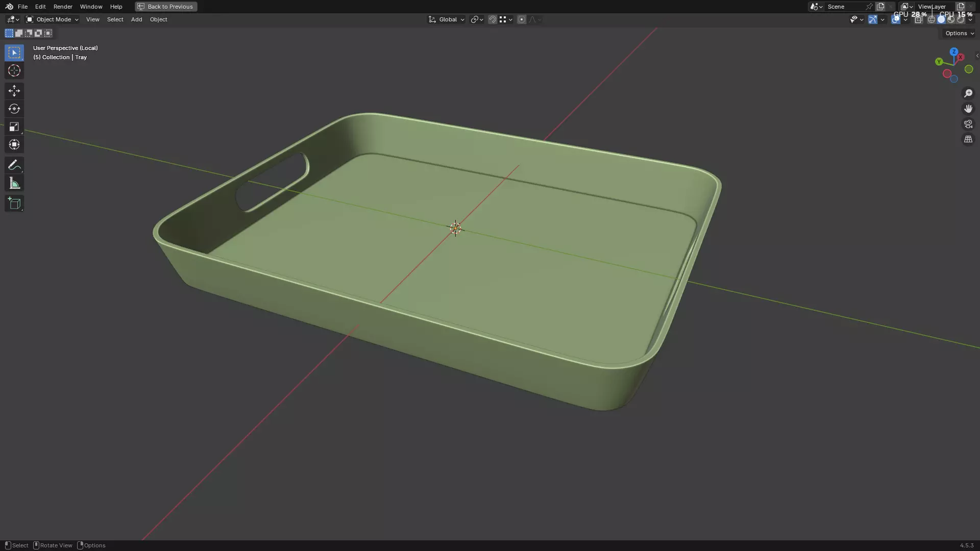Activate the 3D Cursor tool
The image size is (980, 551).
click(14, 70)
